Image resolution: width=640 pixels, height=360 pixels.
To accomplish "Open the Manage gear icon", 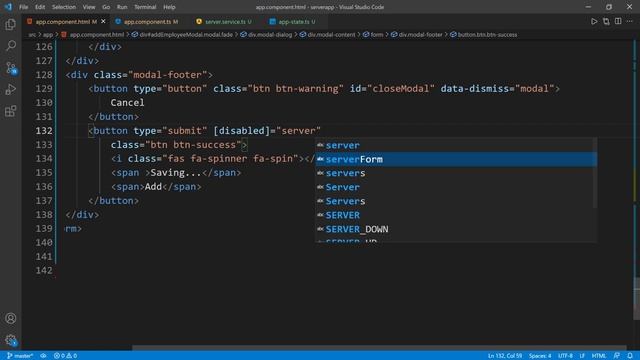I will pos(11,340).
